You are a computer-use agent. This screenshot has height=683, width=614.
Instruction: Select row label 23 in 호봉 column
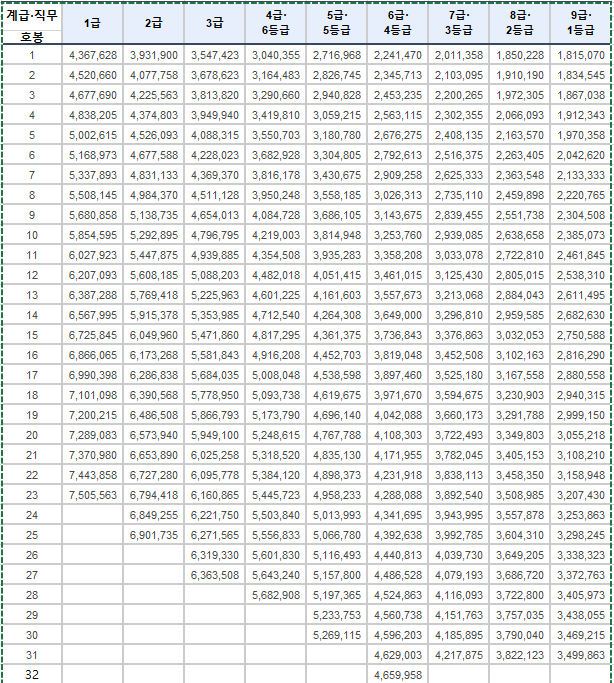point(32,496)
